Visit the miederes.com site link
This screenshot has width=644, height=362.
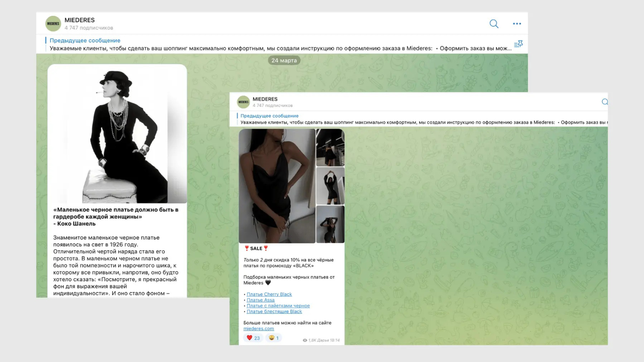258,329
